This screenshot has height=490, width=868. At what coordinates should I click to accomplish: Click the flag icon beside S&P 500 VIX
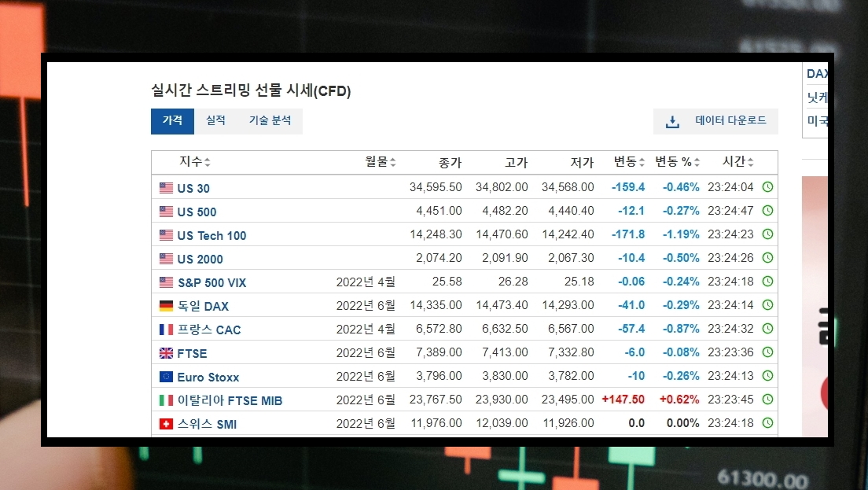tap(166, 282)
